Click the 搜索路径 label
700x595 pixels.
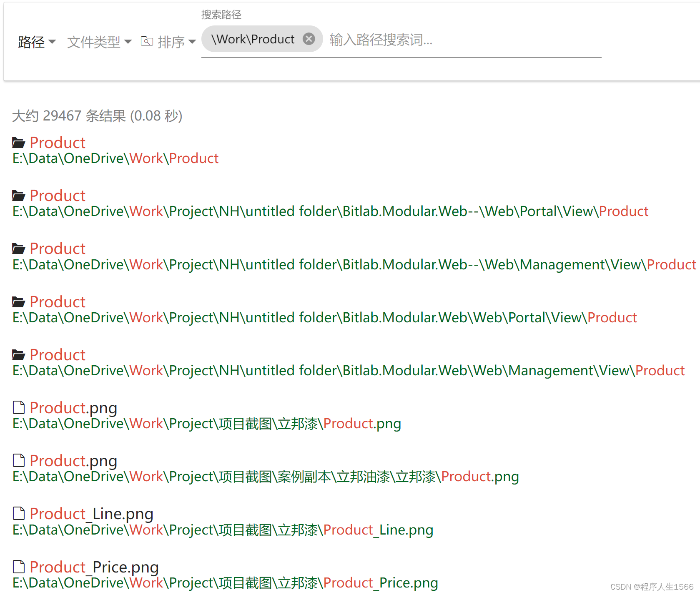(x=221, y=15)
